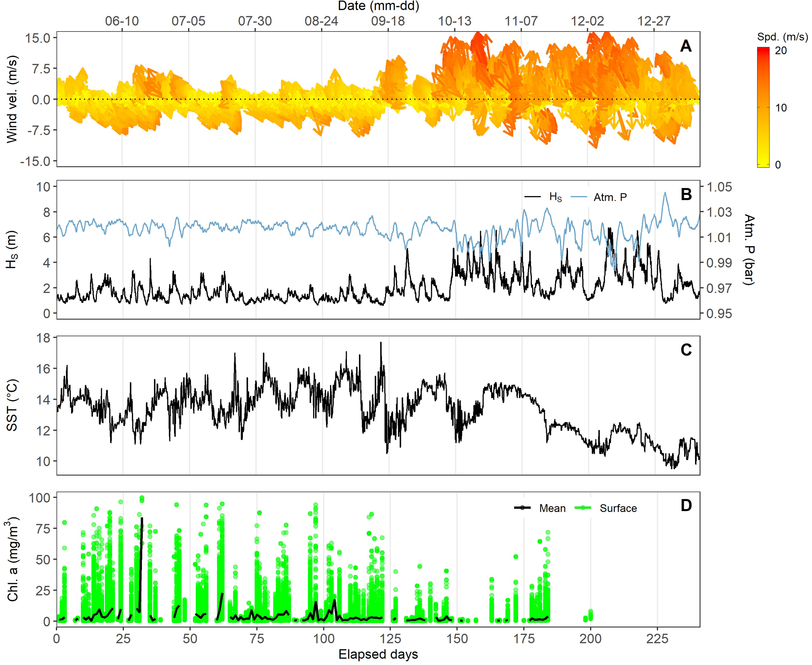Click the panel B label
812x665 pixels.
point(686,194)
